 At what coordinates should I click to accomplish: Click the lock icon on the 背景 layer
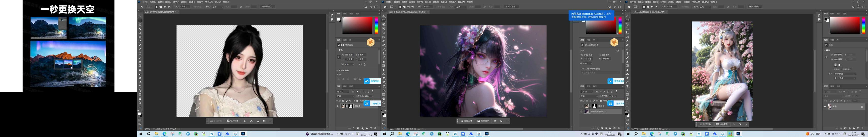tap(862, 107)
